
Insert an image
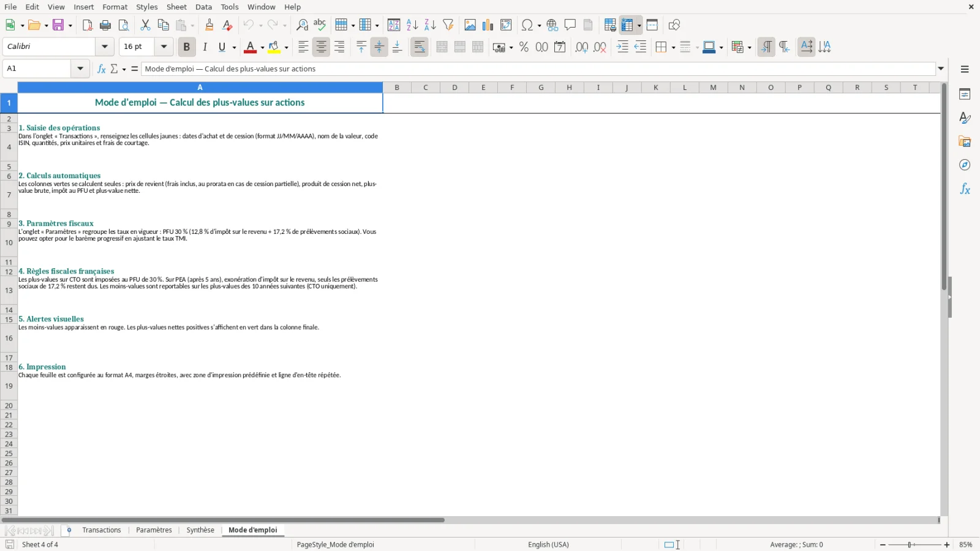[470, 25]
